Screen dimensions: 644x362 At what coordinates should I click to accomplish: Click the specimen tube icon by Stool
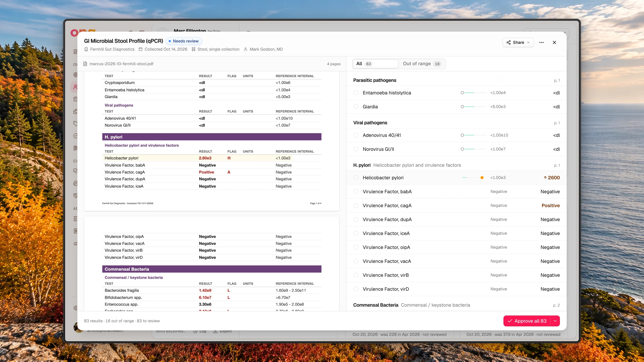click(194, 49)
